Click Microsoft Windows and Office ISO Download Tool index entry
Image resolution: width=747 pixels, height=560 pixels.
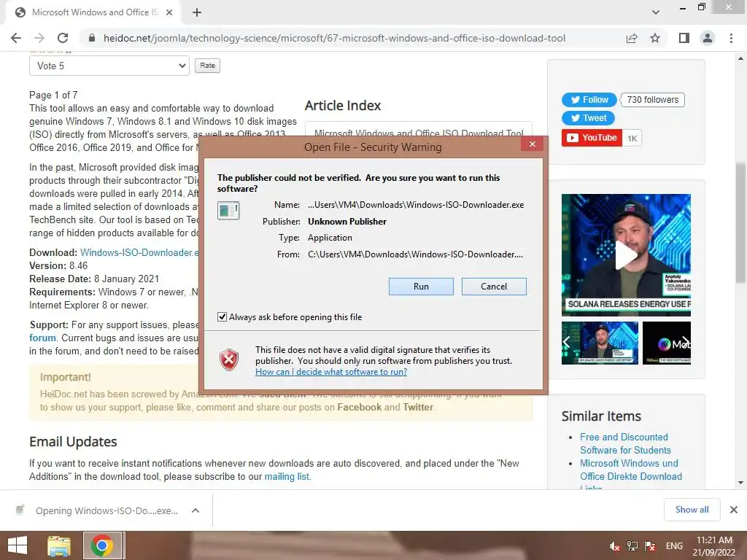tap(418, 133)
